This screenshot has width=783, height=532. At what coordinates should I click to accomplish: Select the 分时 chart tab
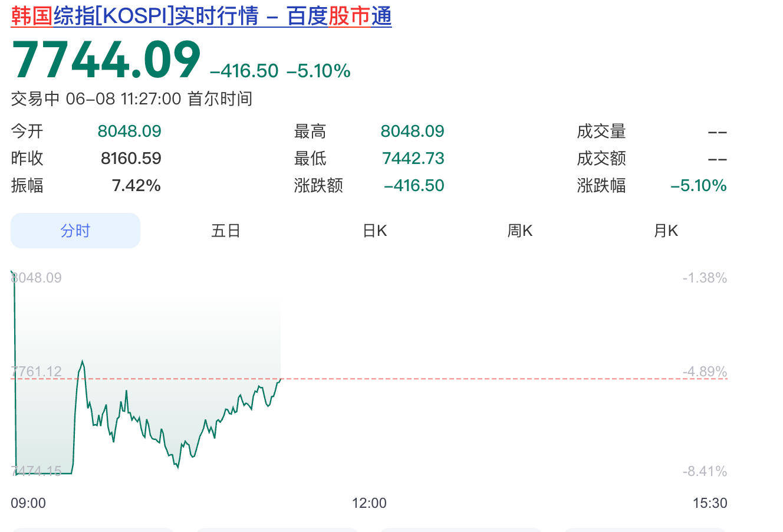[x=75, y=231]
